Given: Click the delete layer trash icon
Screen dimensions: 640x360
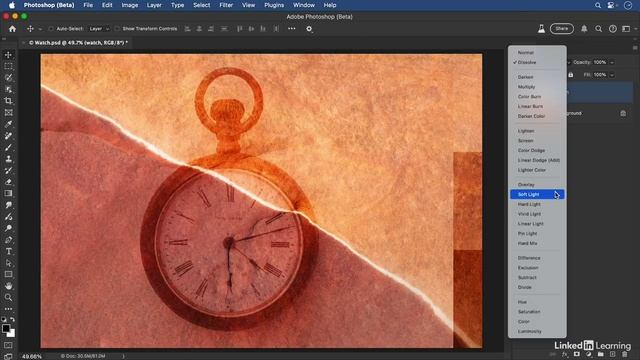Looking at the screenshot, I should point(624,355).
